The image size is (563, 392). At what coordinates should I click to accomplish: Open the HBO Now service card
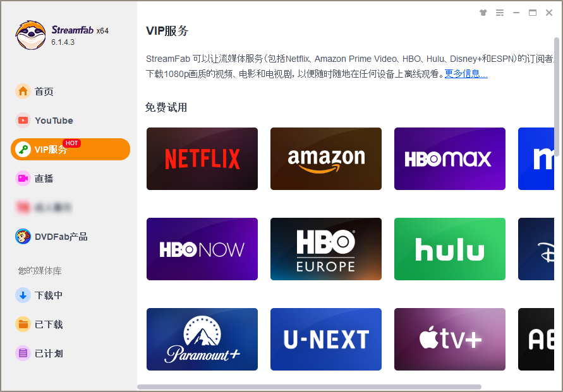[x=202, y=249]
